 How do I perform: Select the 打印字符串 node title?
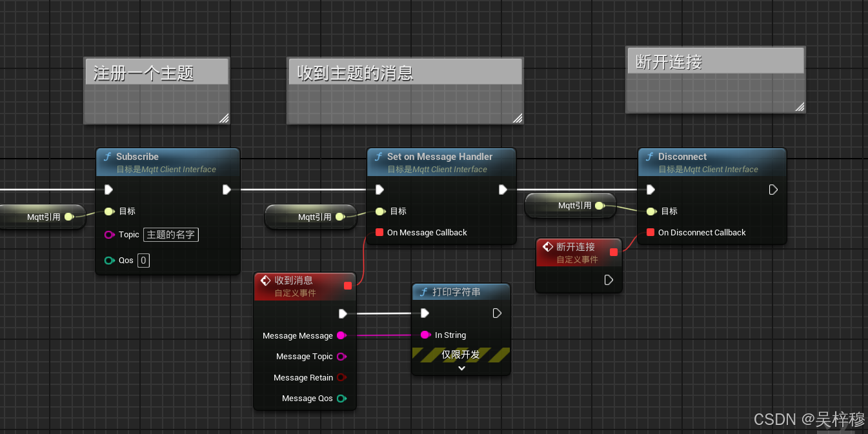456,292
